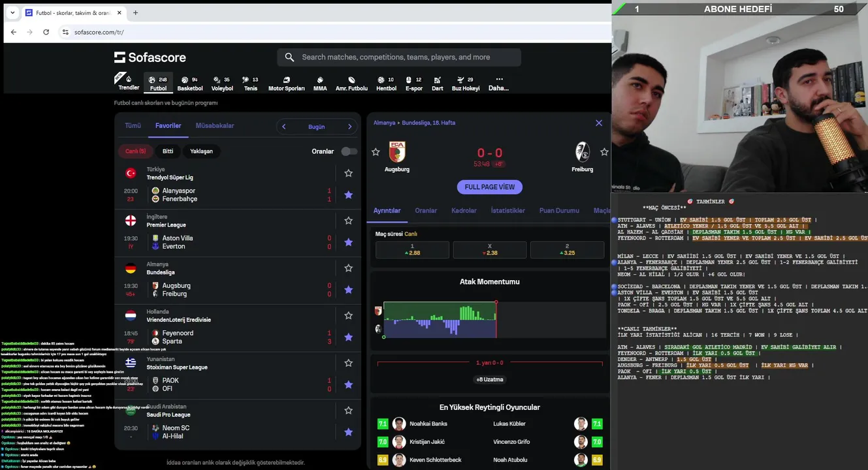Unfavorite the Aston Villa - Everton match
The width and height of the screenshot is (868, 470).
coord(348,242)
